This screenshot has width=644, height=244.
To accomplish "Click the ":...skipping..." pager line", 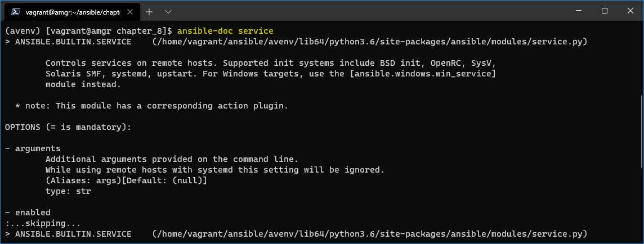I will pos(43,224).
